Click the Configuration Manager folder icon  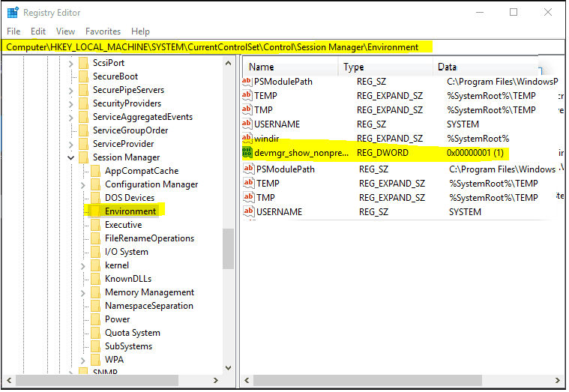[95, 184]
